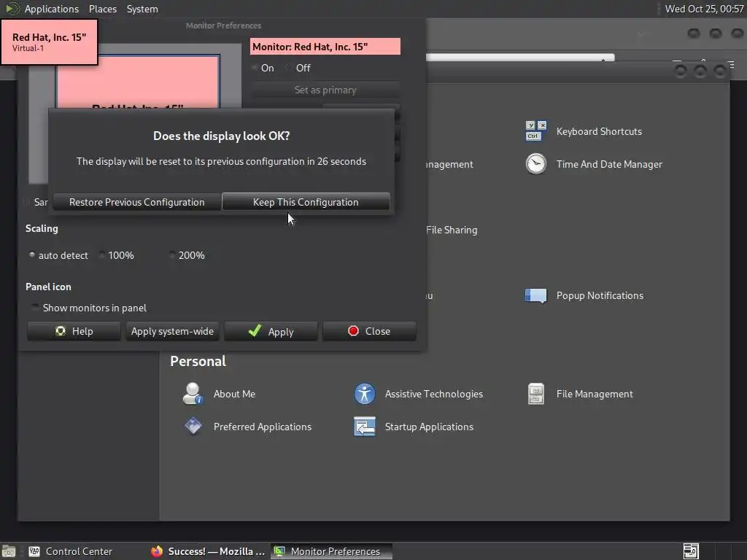The image size is (747, 560).
Task: Click the Firefox icon in the taskbar
Action: coord(157,551)
